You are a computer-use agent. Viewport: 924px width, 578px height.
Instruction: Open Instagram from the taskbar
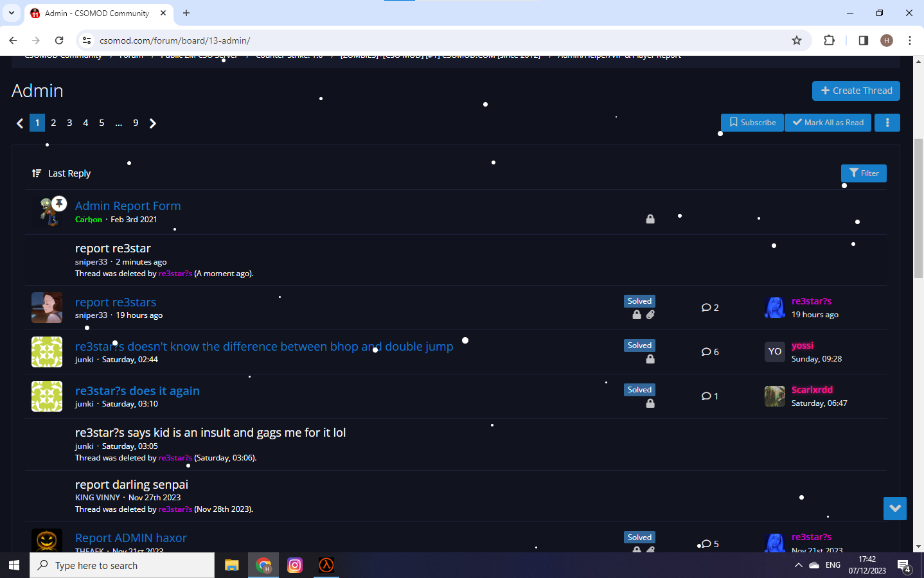point(295,565)
